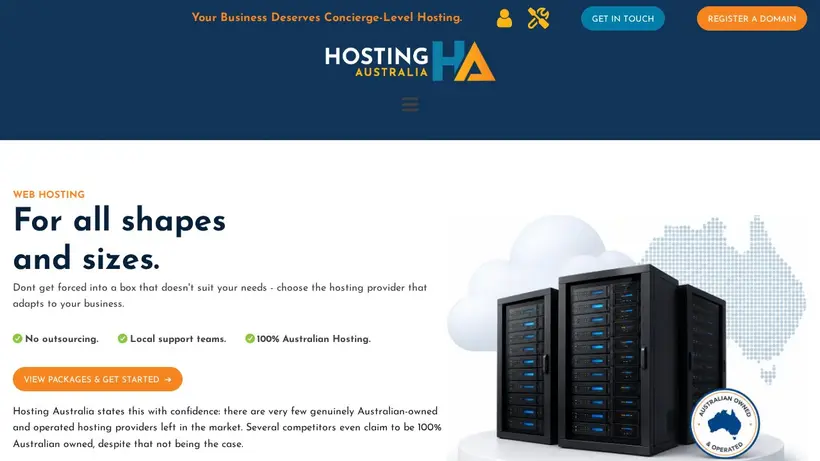
Task: Click the 'Local support teams.' text
Action: (x=178, y=339)
